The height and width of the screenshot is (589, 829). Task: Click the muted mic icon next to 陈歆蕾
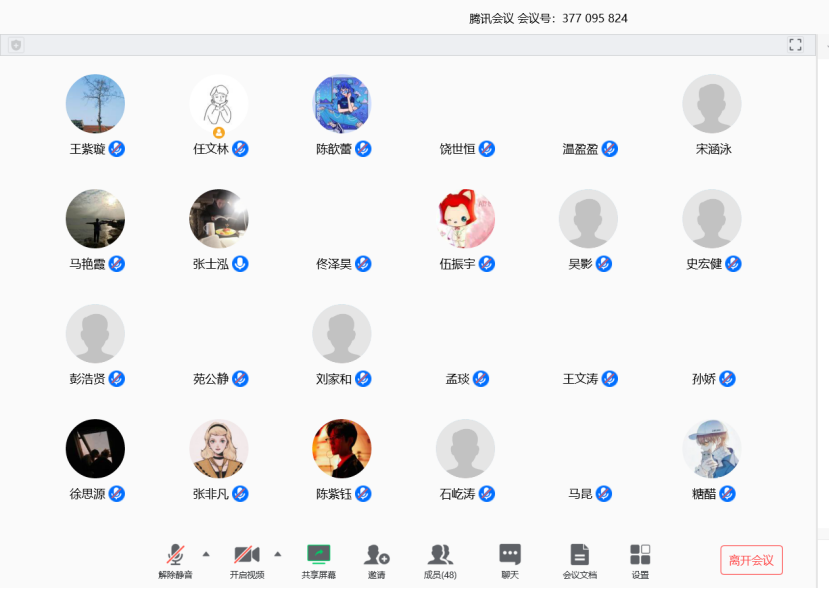tap(364, 149)
